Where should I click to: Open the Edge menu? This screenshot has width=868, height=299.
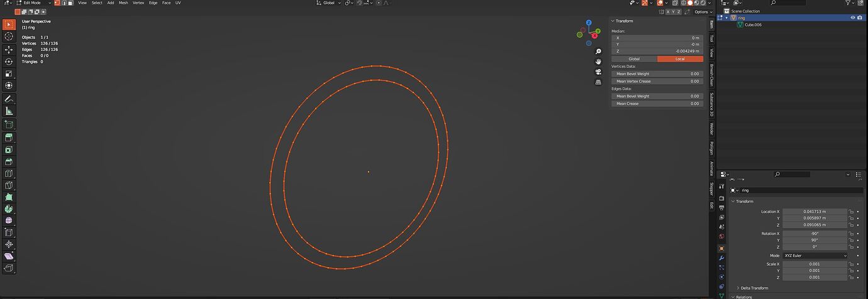tap(153, 3)
